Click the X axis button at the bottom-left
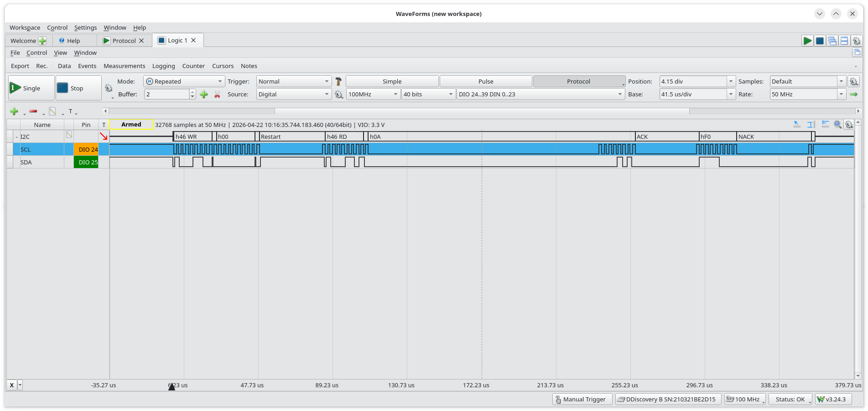The width and height of the screenshot is (868, 411). coord(12,385)
